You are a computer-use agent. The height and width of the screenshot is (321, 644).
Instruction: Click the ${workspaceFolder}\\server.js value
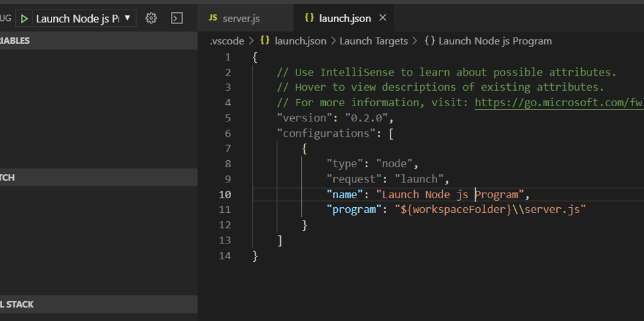(x=490, y=210)
